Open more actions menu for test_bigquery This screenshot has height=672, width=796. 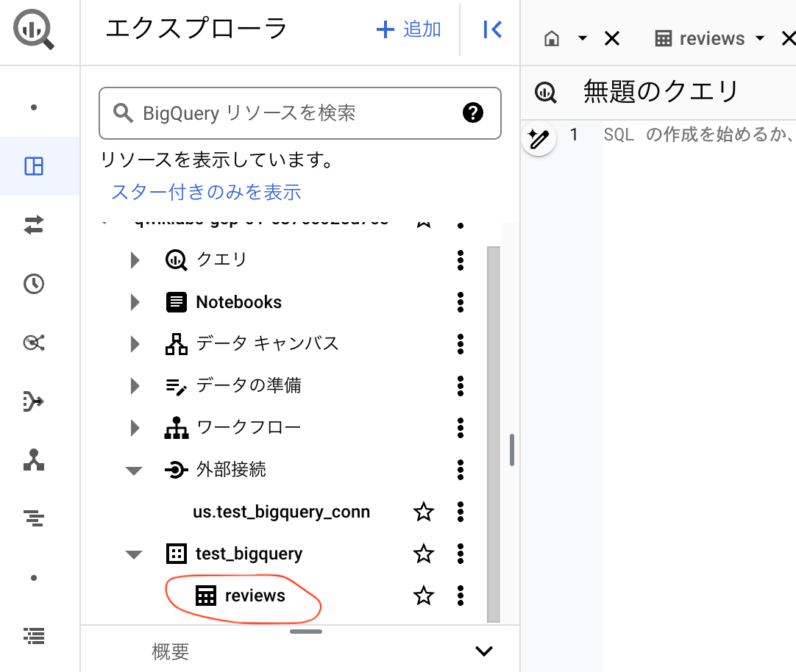461,554
